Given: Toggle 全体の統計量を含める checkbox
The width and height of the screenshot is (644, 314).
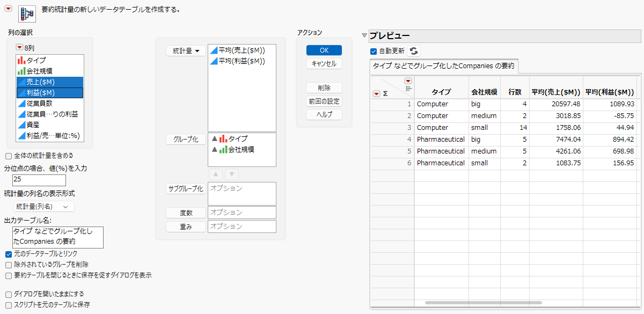Looking at the screenshot, I should point(9,156).
